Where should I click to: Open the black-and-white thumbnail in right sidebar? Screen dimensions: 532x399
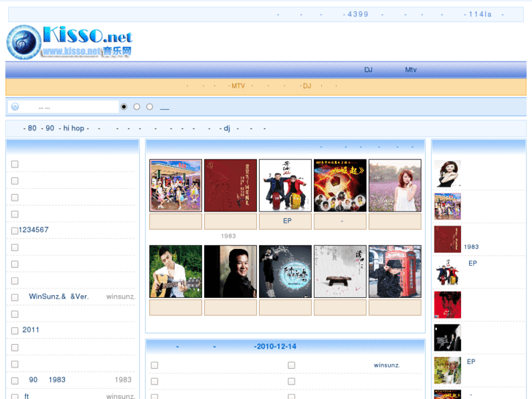click(448, 338)
